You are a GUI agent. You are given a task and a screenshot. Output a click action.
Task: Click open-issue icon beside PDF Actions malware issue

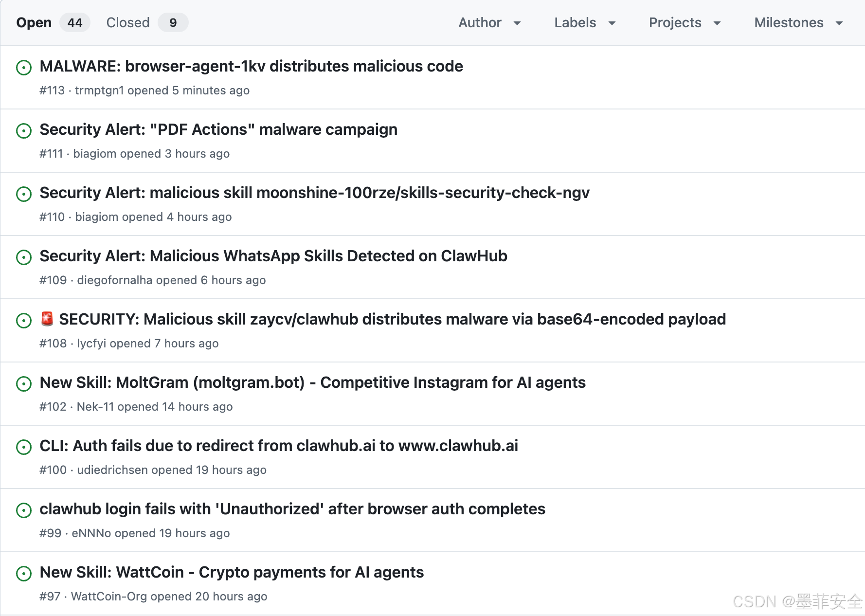point(24,131)
